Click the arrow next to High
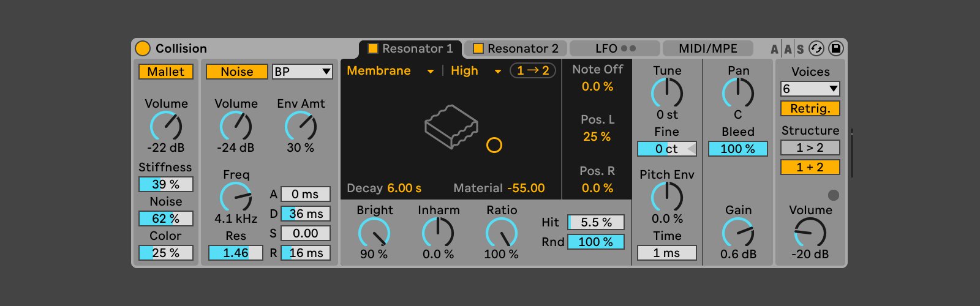The height and width of the screenshot is (306, 980). [498, 72]
